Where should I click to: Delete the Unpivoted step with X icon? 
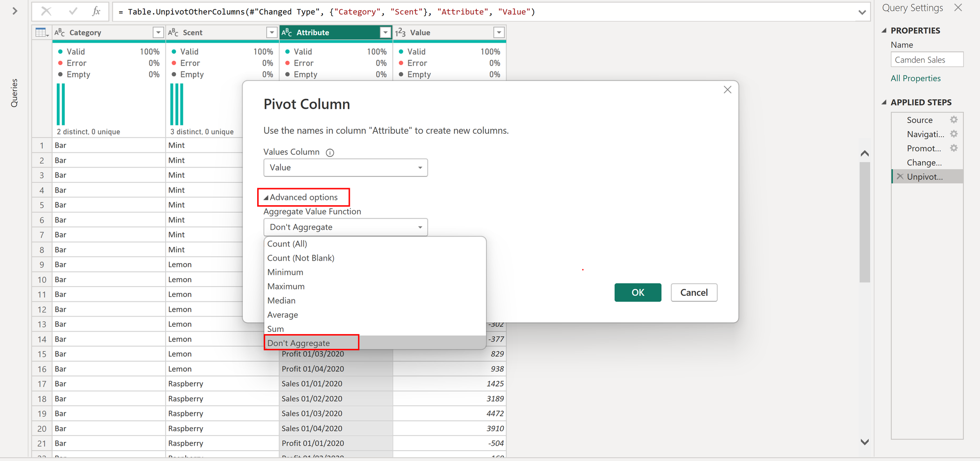pos(900,176)
